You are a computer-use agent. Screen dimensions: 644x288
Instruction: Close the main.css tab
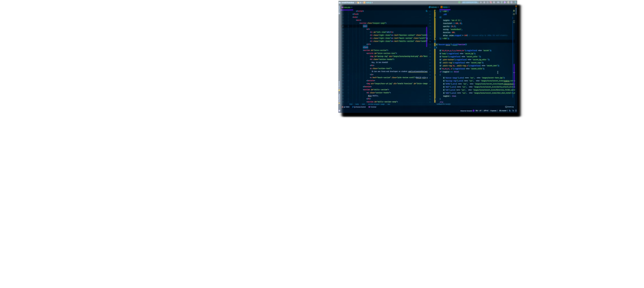[x=438, y=7]
